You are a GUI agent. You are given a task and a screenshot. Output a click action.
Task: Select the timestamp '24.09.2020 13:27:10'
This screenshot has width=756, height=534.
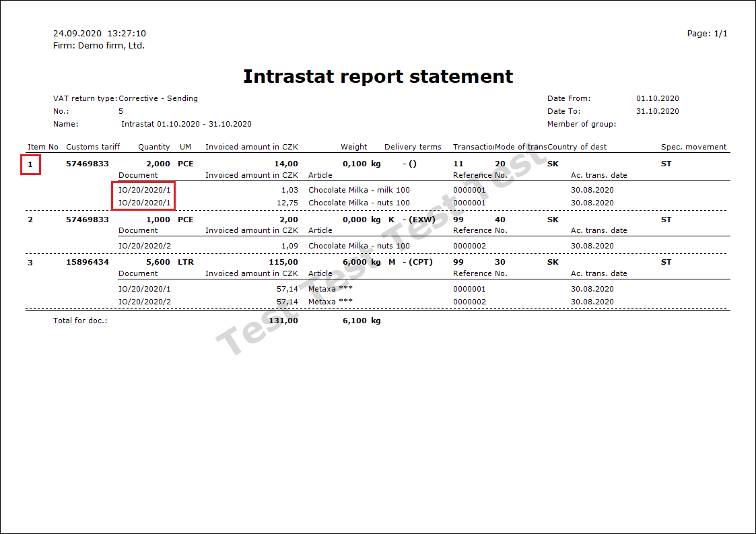(x=100, y=33)
